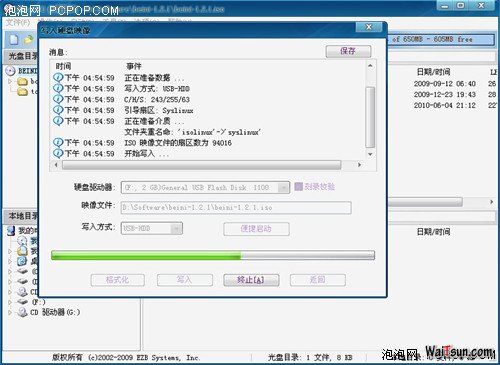Click the 版权所有 EZB Systems status bar text
The height and width of the screenshot is (365, 500).
tap(126, 358)
